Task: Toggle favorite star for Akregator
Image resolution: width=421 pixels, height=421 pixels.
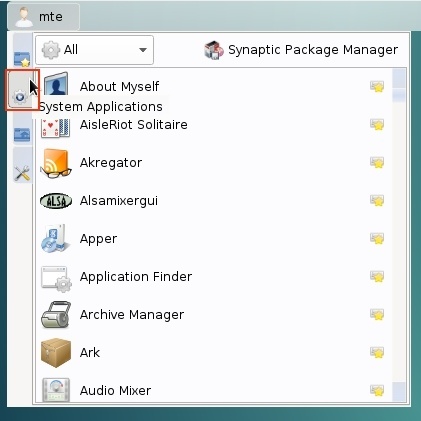Action: pyautogui.click(x=377, y=162)
